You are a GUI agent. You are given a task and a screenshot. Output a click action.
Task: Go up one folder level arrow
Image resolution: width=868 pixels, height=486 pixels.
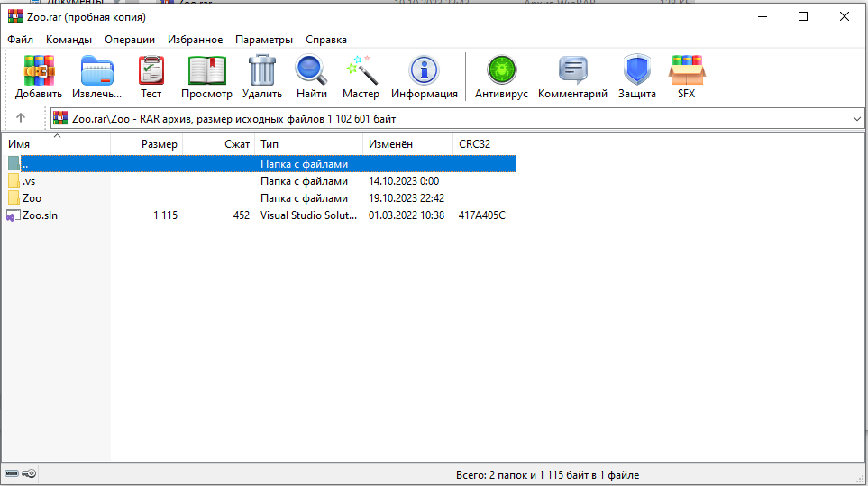21,118
